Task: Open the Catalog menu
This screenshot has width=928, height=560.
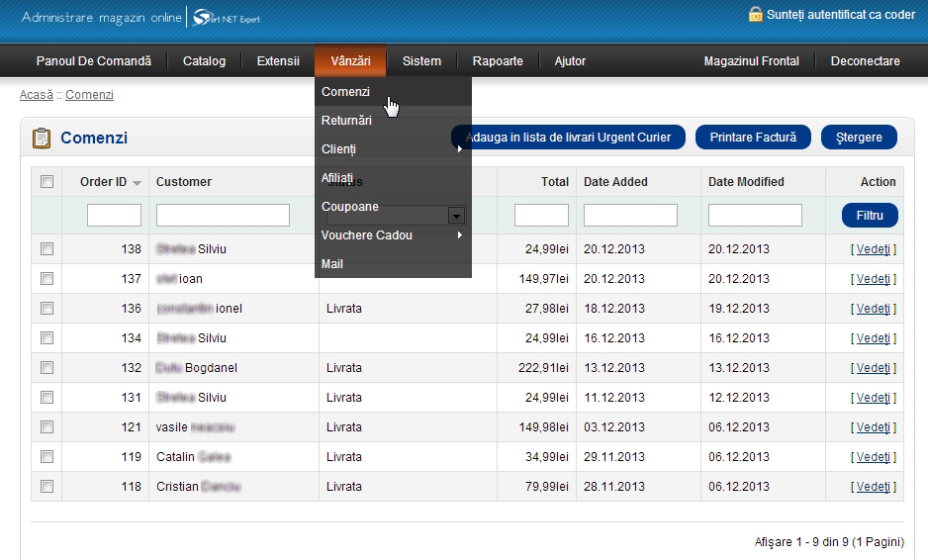Action: (204, 61)
